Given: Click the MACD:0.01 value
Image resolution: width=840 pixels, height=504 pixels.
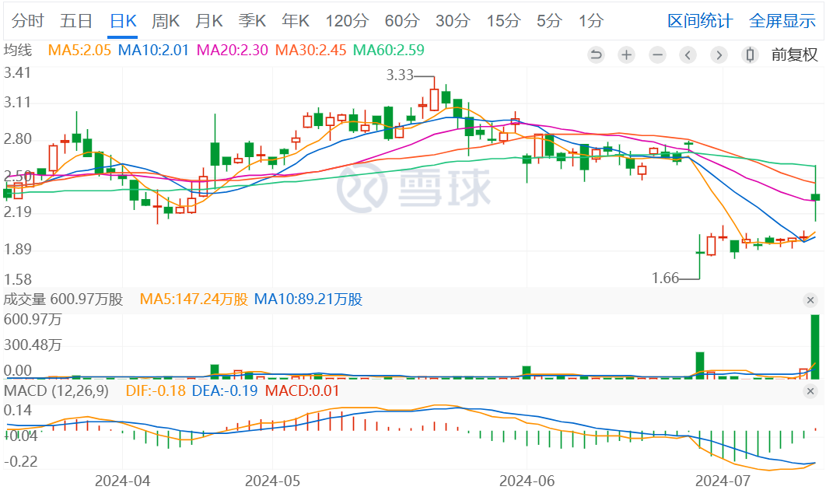Looking at the screenshot, I should (x=302, y=391).
